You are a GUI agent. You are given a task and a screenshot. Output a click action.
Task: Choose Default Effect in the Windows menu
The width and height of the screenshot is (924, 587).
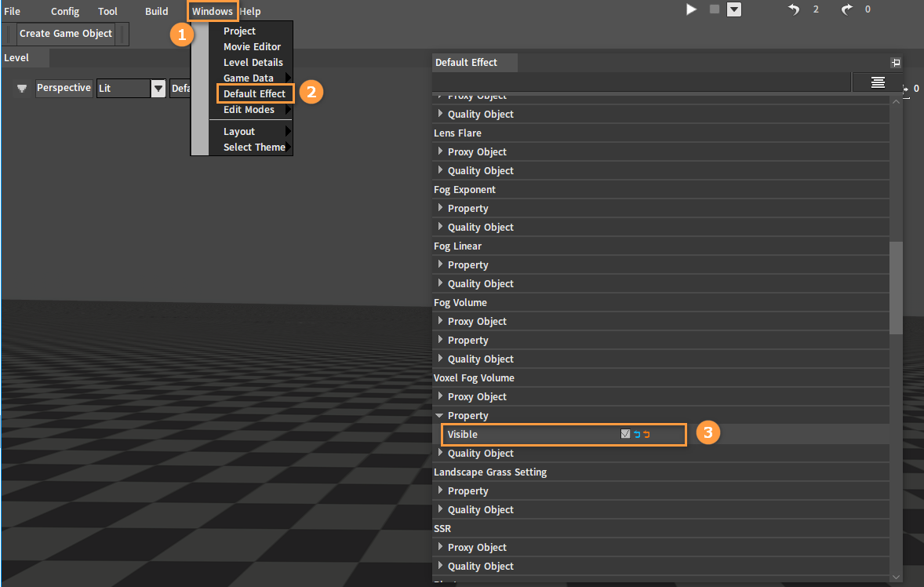coord(254,93)
